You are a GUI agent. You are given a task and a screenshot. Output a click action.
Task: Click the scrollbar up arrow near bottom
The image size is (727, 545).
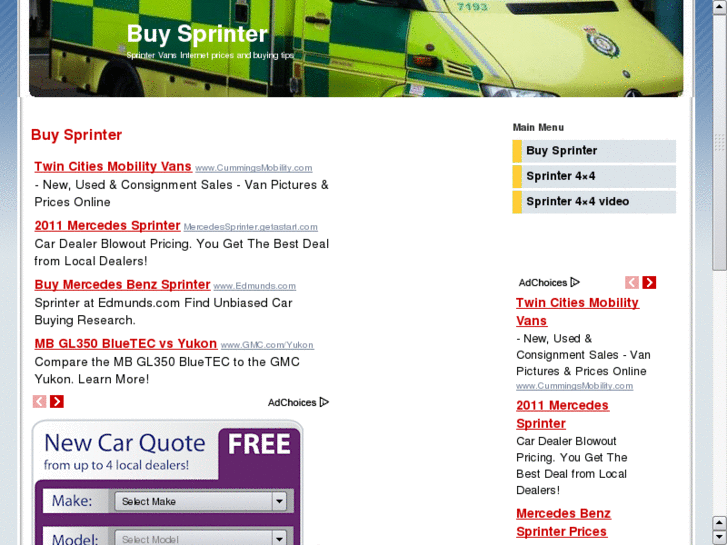coord(720,522)
